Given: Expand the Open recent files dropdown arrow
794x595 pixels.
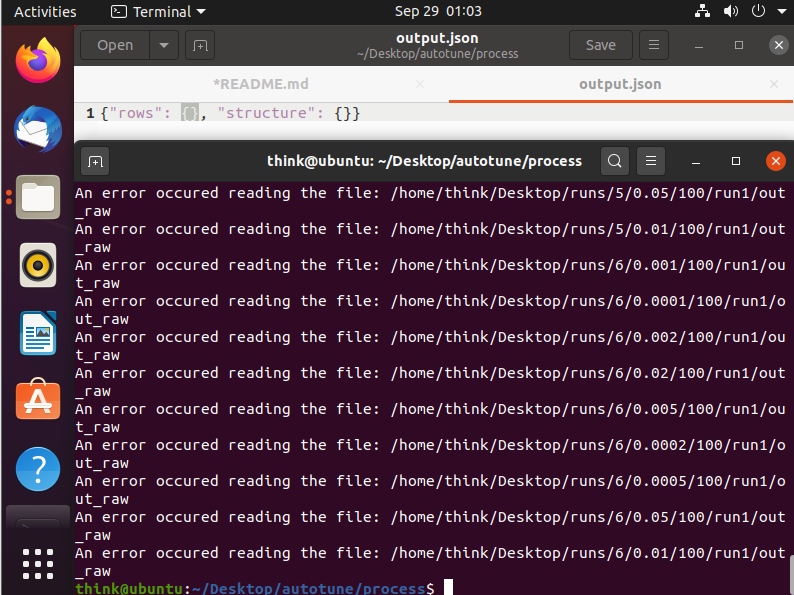Looking at the screenshot, I should pos(164,46).
